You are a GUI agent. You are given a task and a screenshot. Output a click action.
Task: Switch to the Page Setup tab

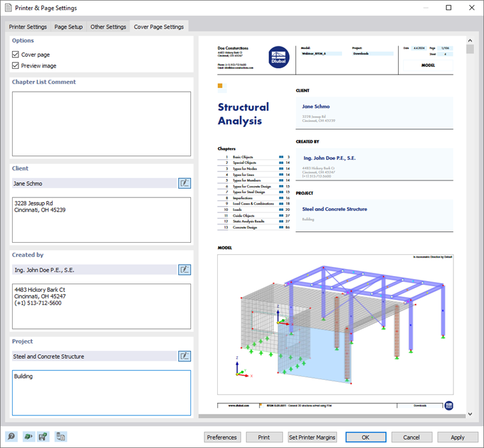pos(69,27)
